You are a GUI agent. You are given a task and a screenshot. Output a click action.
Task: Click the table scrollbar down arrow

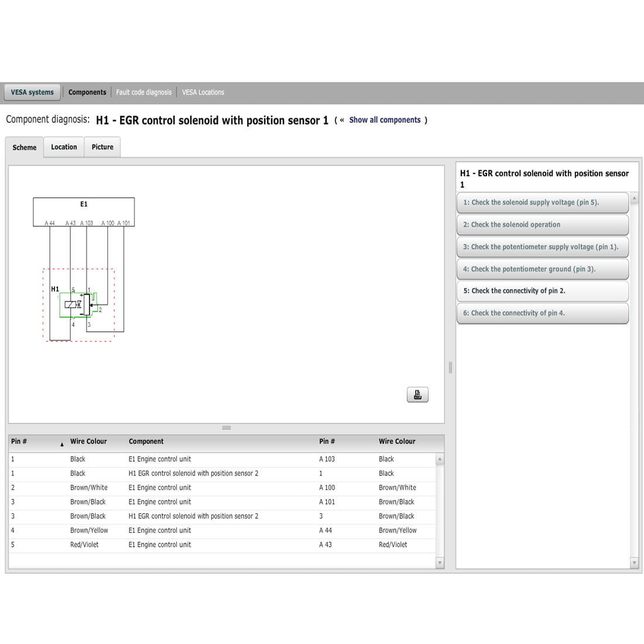(440, 563)
